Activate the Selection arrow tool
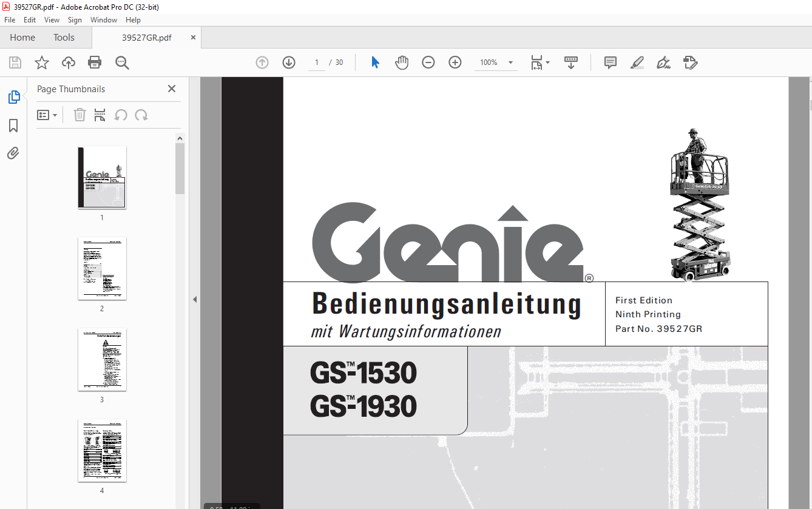The width and height of the screenshot is (812, 509). (375, 62)
